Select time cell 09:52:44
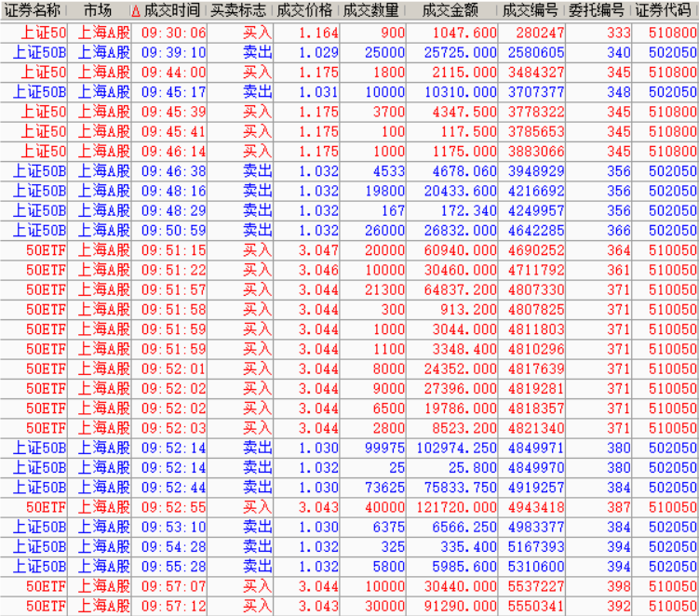This screenshot has height=616, width=699. [173, 488]
